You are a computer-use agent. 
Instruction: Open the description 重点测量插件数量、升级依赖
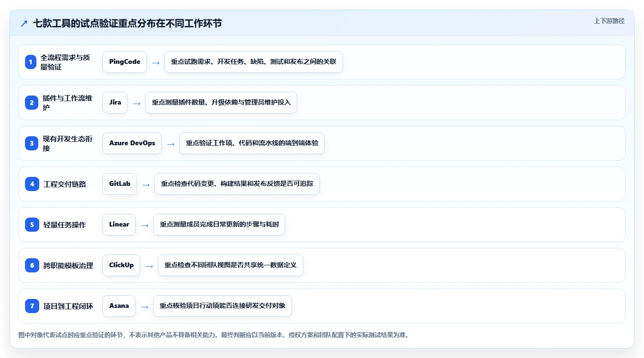click(221, 103)
